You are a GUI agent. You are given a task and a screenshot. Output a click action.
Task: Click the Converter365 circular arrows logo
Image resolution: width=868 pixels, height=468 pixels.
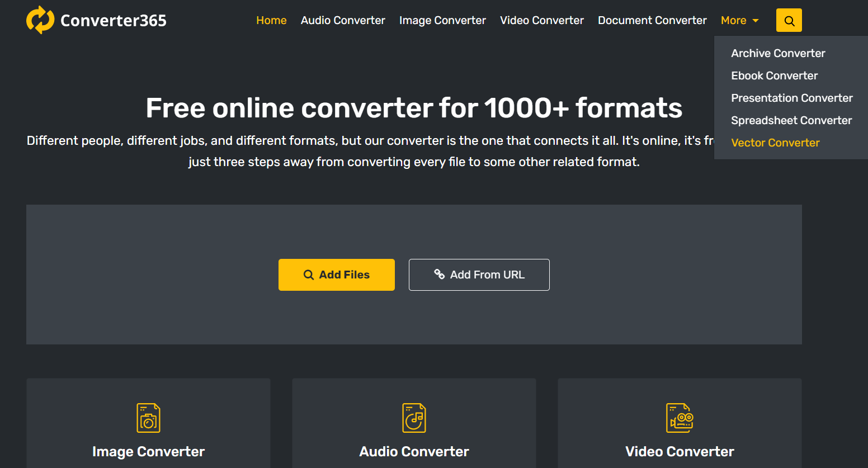pos(40,20)
